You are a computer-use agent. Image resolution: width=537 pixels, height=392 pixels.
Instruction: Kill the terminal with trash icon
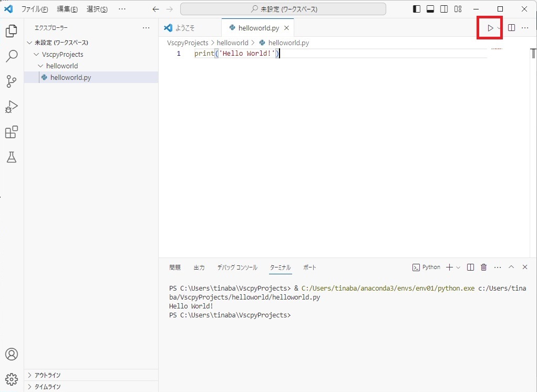[x=484, y=267]
